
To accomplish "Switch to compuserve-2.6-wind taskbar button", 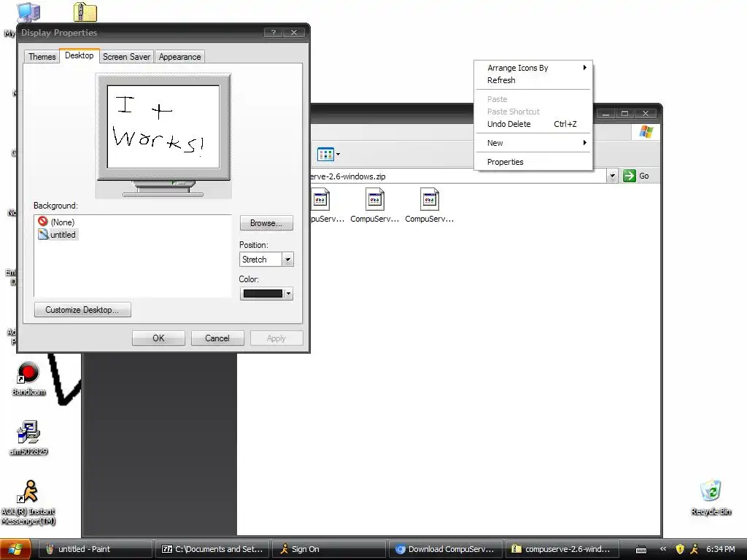I will [562, 549].
